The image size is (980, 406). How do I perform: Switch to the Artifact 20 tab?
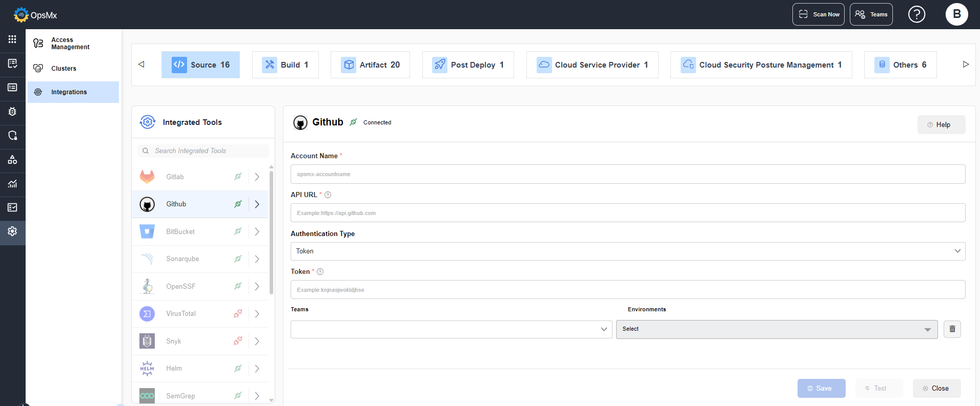pos(370,65)
